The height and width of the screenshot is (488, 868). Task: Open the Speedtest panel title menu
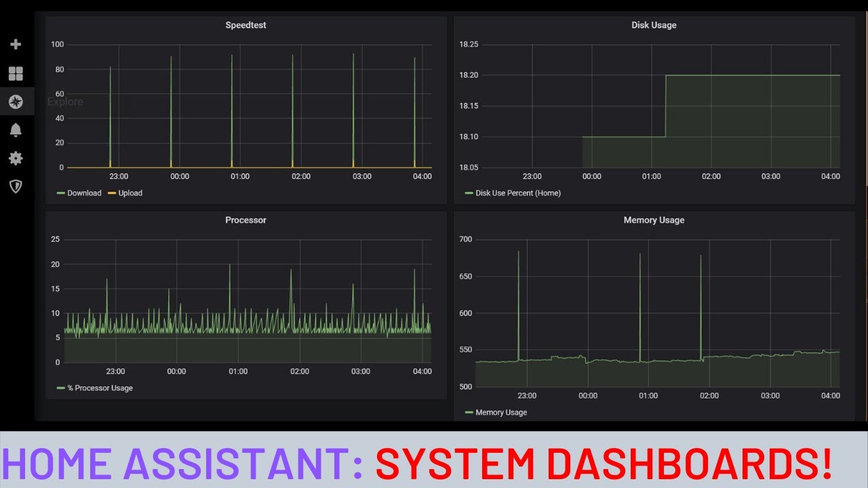[x=245, y=25]
